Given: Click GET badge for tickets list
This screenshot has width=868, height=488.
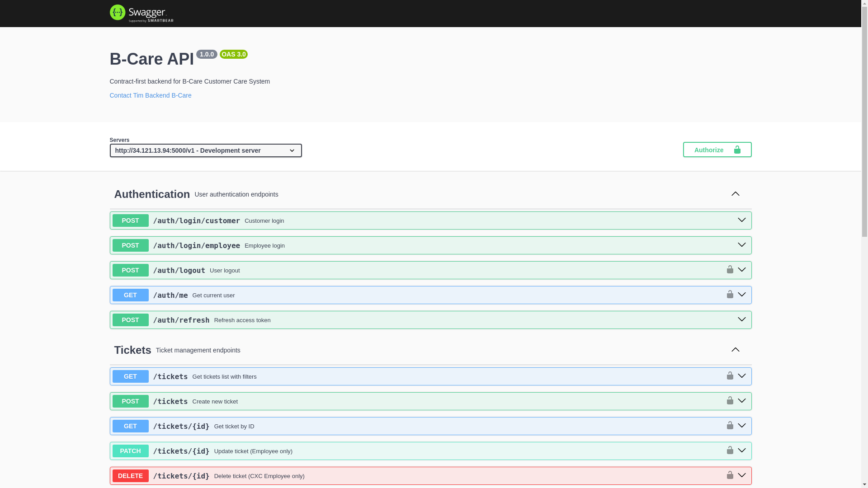Looking at the screenshot, I should tap(130, 376).
